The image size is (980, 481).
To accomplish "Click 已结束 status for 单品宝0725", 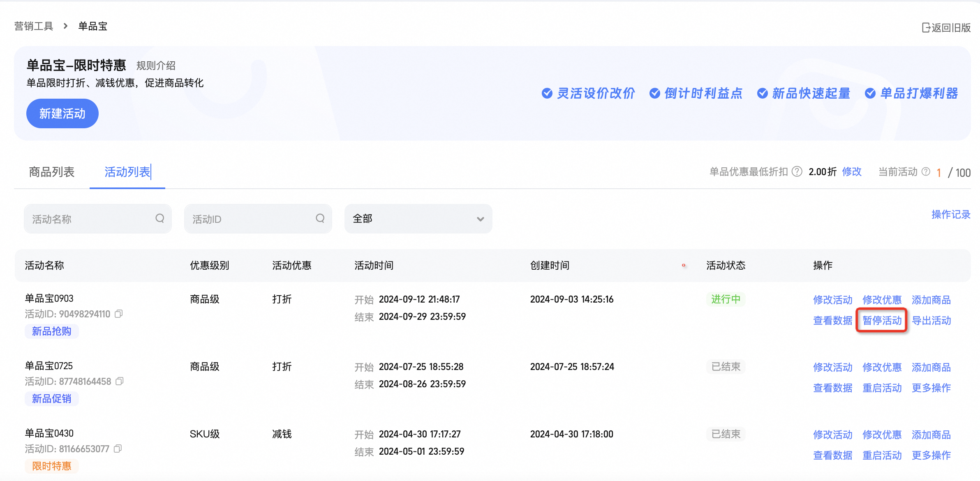I will point(726,366).
